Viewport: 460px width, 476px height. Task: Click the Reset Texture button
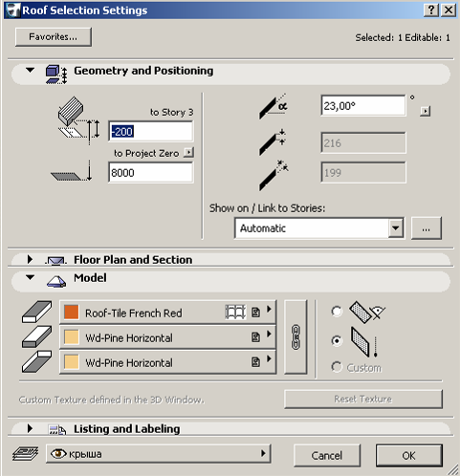point(363,399)
